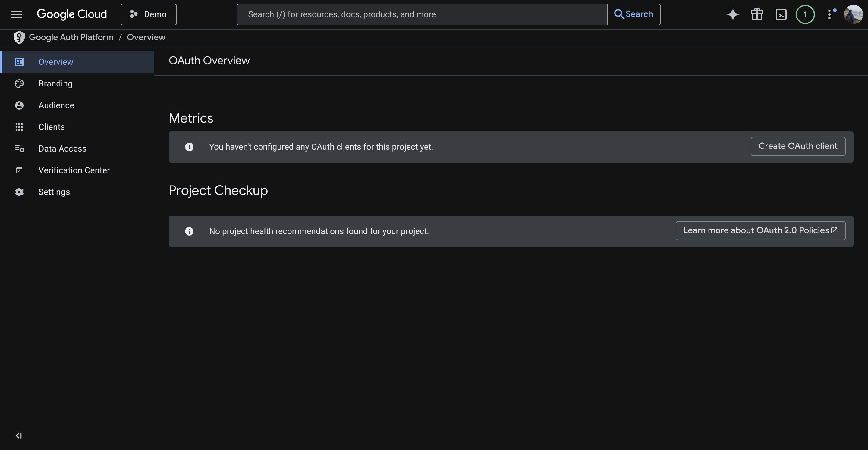Open notifications showing badge count 1
The image size is (868, 450).
[805, 14]
